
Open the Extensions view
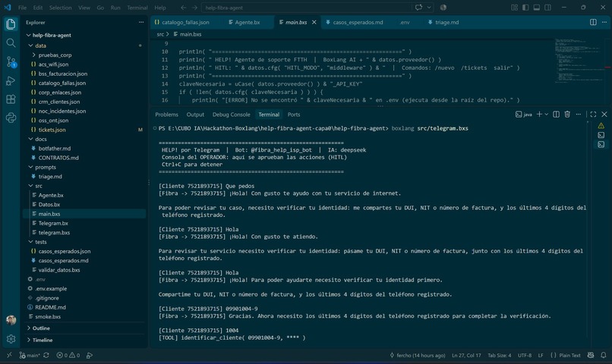point(11,99)
